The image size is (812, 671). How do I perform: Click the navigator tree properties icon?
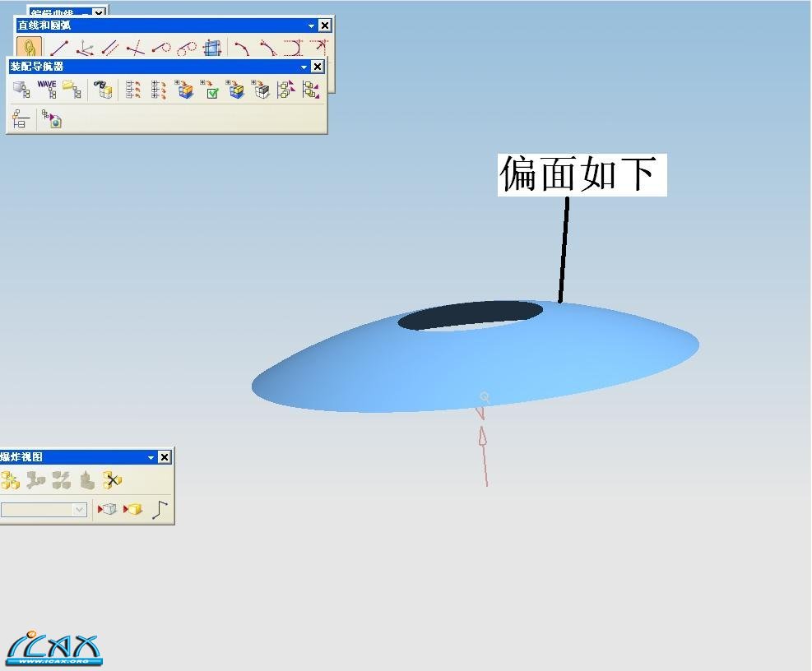pyautogui.click(x=21, y=118)
